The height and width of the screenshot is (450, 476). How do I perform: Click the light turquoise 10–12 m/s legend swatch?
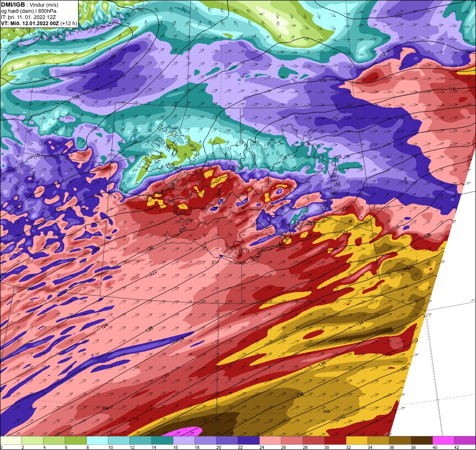coord(119,440)
